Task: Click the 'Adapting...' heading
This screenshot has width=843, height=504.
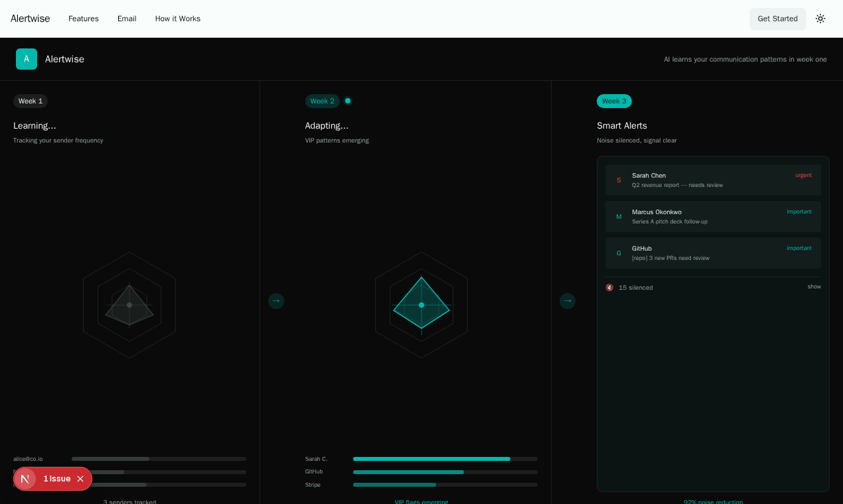Action: point(327,125)
